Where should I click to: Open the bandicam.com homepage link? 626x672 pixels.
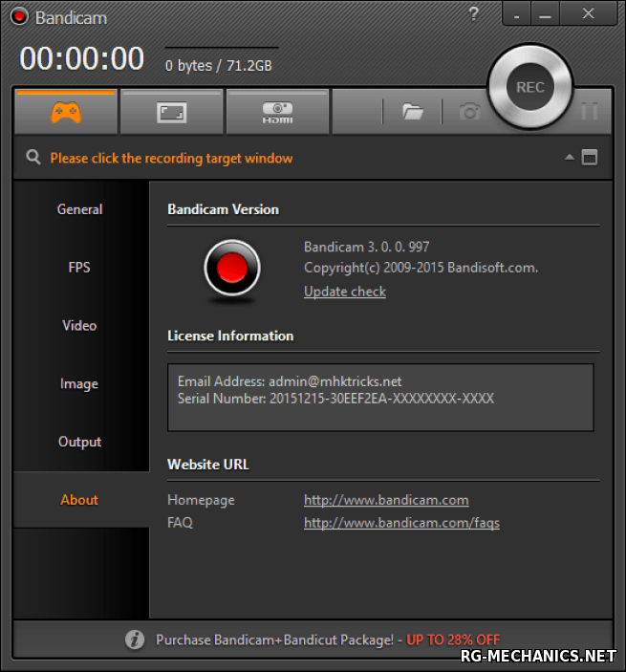386,500
